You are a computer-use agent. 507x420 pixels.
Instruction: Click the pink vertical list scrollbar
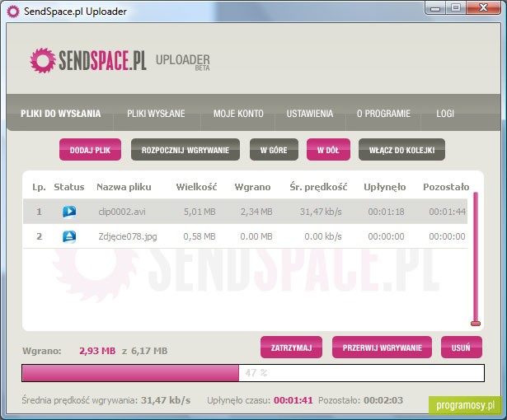tap(476, 257)
